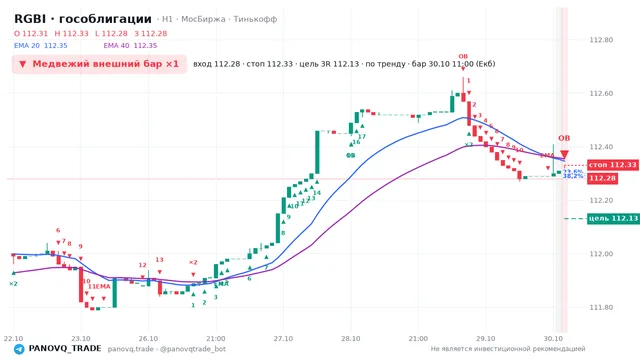Click the 38,2% retracement label
640x360 pixels.
pyautogui.click(x=573, y=176)
